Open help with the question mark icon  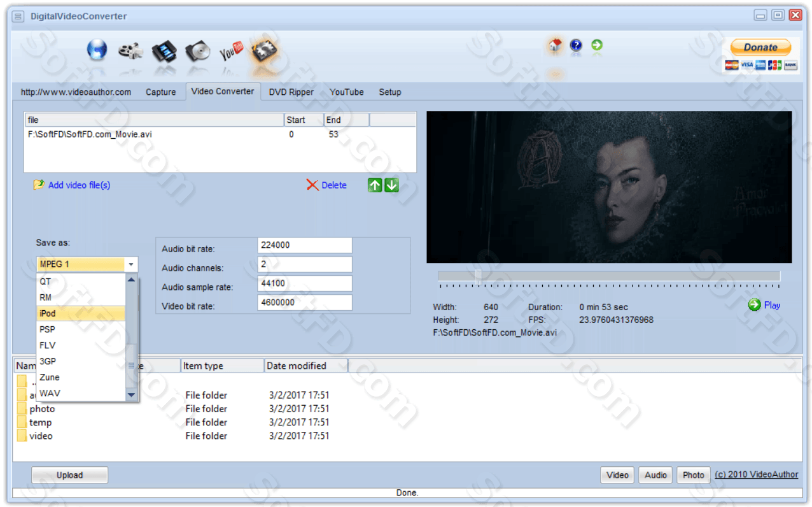(x=576, y=45)
